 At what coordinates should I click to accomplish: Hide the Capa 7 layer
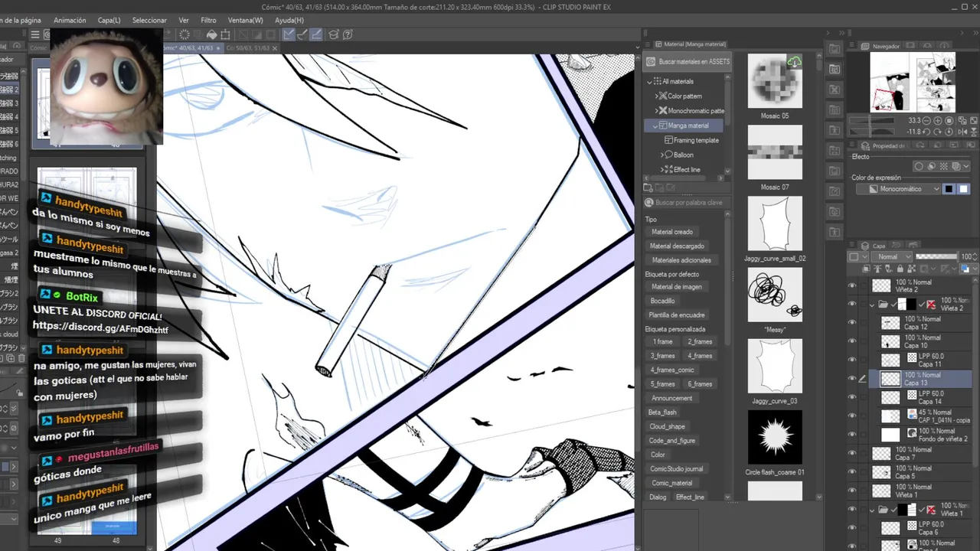click(x=852, y=453)
